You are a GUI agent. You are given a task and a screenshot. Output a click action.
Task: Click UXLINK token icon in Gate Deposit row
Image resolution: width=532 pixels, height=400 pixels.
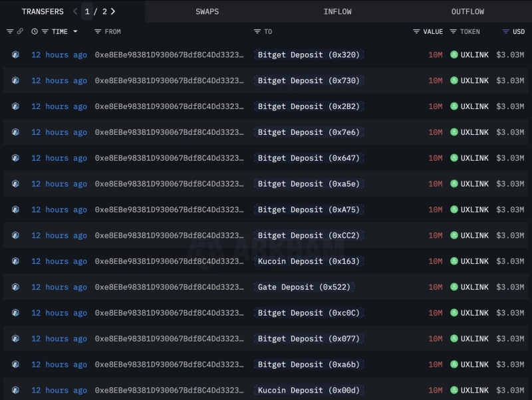pos(454,287)
